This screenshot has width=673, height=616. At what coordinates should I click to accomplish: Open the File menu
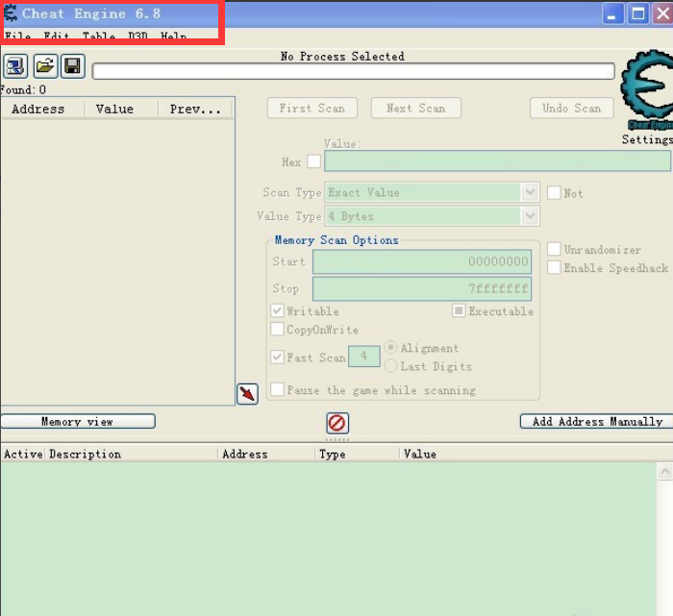pos(17,37)
